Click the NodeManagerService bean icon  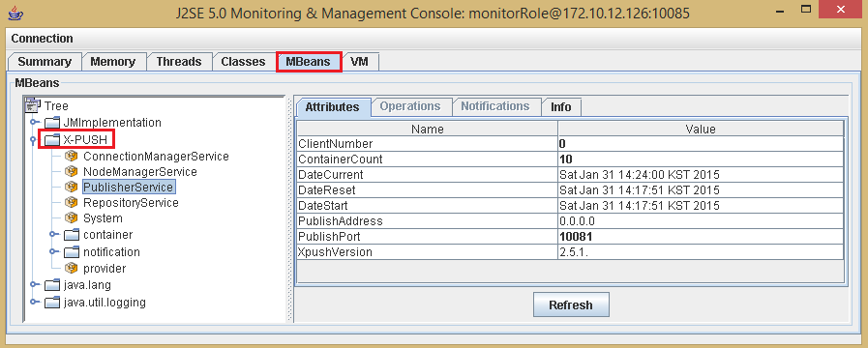[x=71, y=171]
